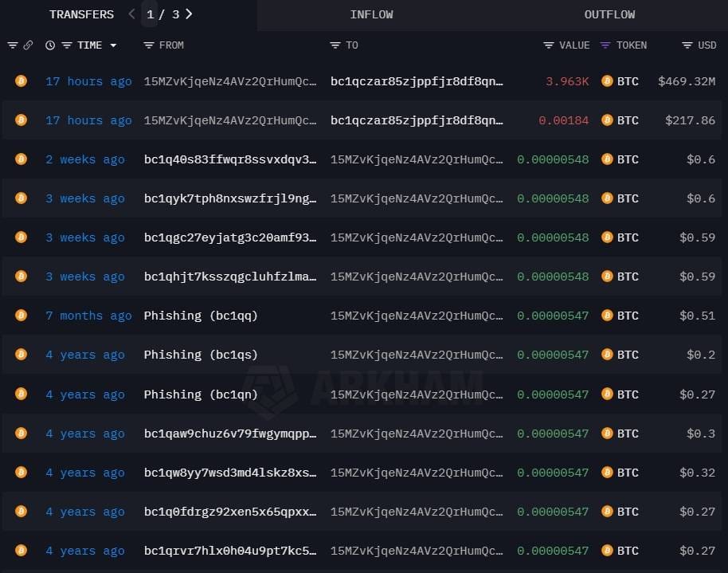Click the 3.963K value cell

click(x=567, y=81)
